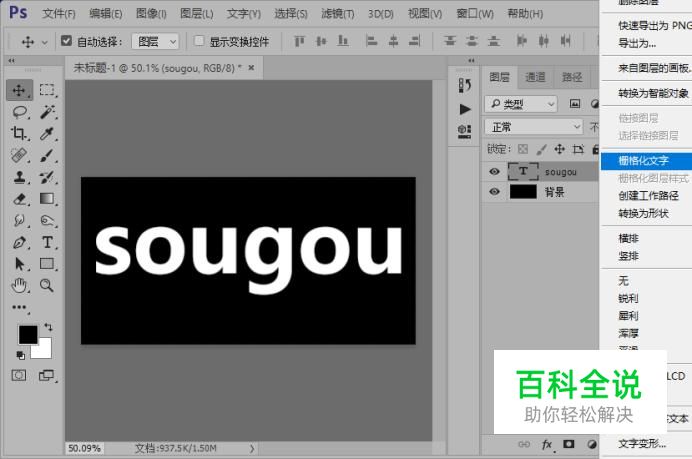Select the Clone Stamp tool
The width and height of the screenshot is (692, 459).
pyautogui.click(x=19, y=177)
